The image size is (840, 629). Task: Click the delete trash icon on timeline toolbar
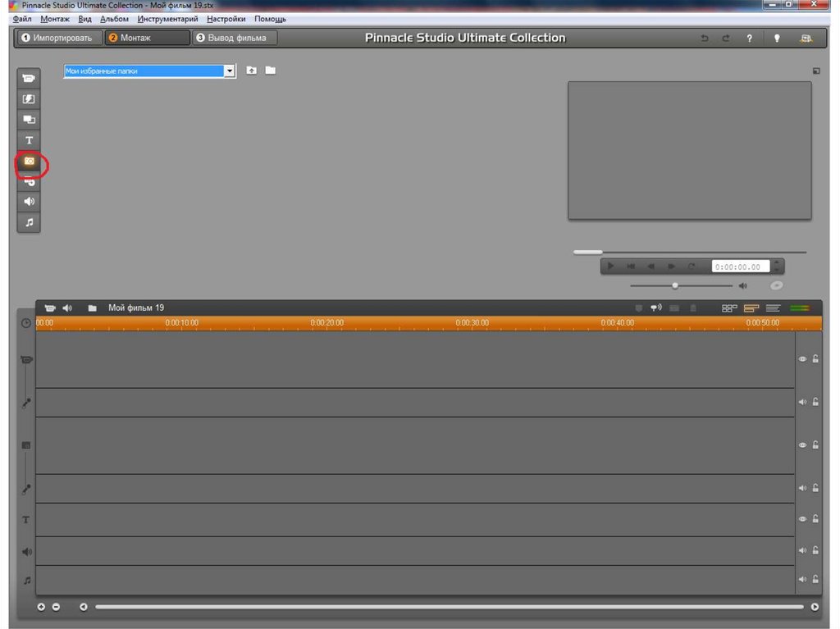693,308
